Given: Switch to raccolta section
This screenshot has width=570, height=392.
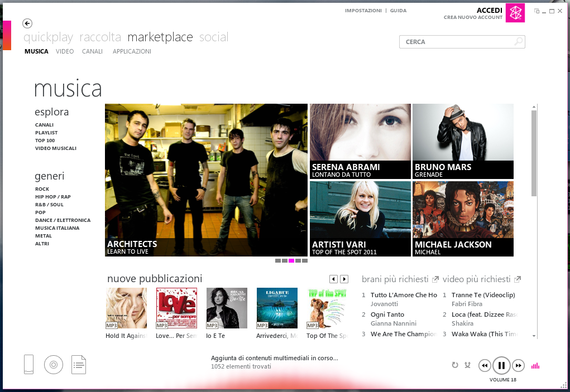Looking at the screenshot, I should tap(100, 37).
